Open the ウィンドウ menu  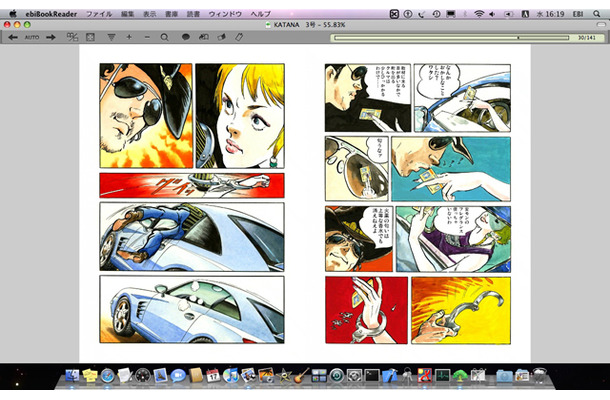[225, 14]
